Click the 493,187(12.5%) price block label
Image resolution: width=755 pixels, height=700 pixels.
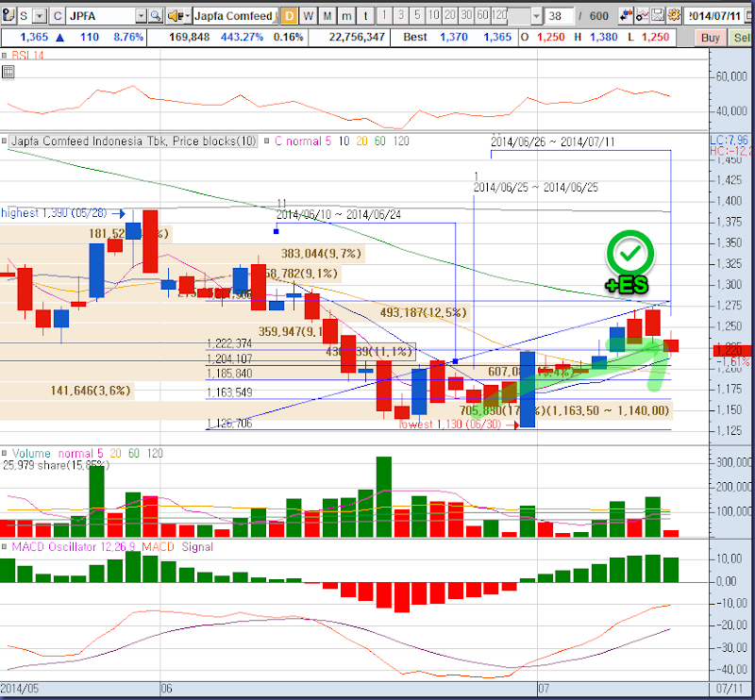tap(423, 313)
